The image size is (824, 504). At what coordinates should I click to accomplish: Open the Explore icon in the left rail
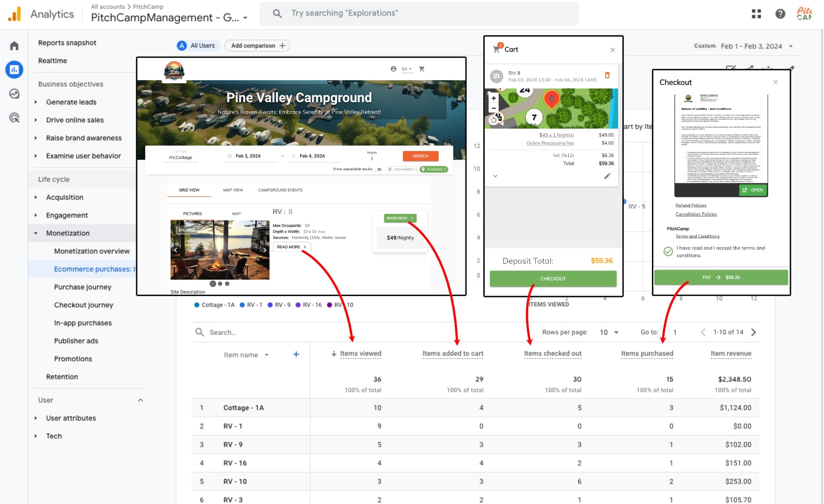point(14,94)
